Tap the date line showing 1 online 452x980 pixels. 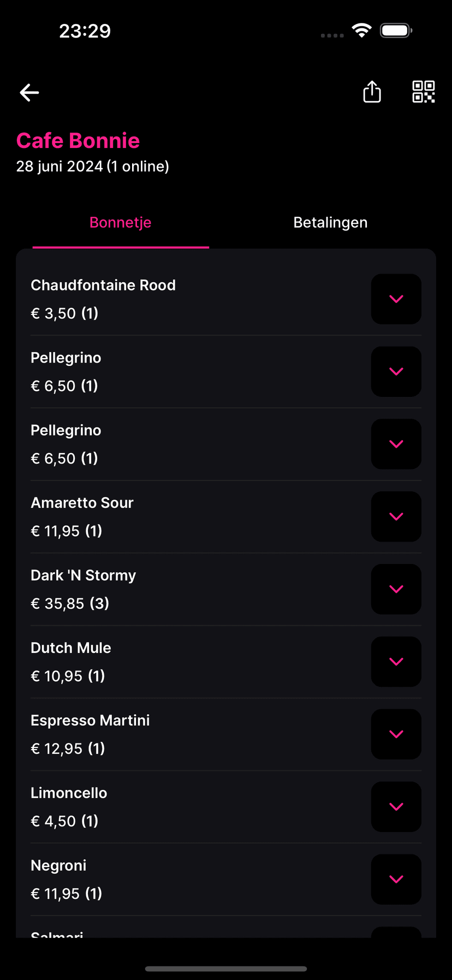tap(93, 167)
